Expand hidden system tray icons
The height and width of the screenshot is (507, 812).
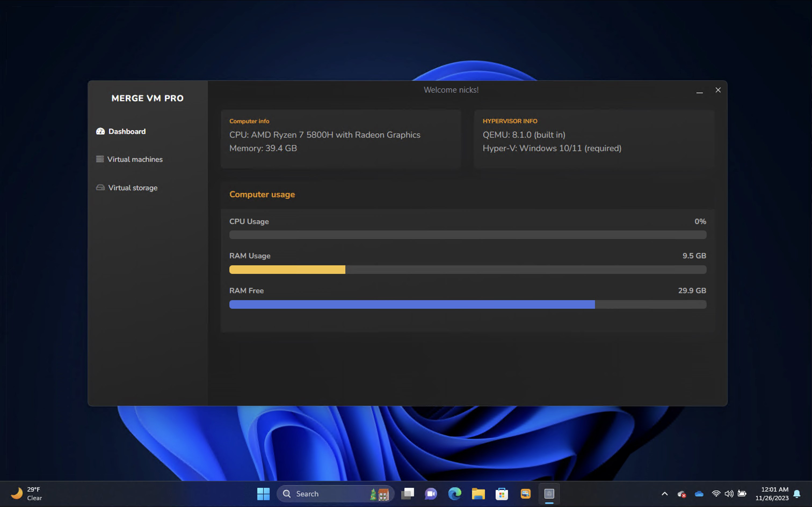click(665, 494)
